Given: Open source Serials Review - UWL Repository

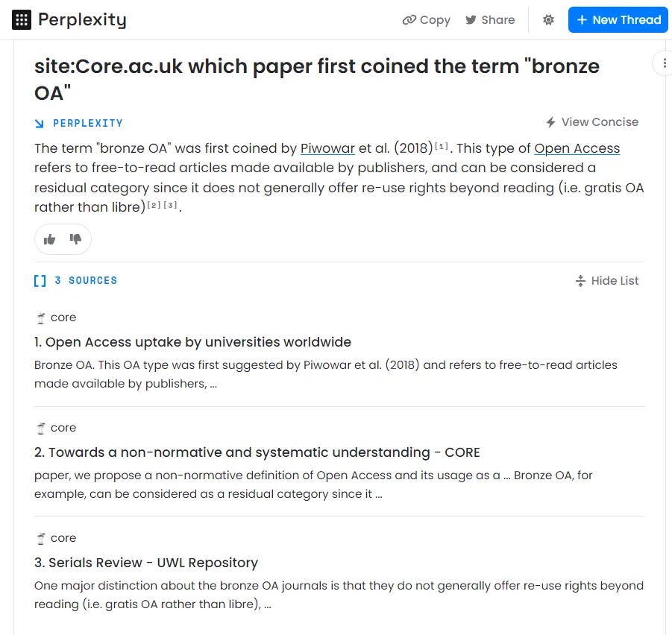Looking at the screenshot, I should click(146, 563).
